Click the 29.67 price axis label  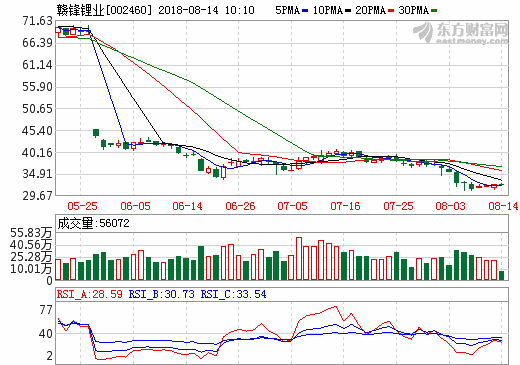click(37, 196)
